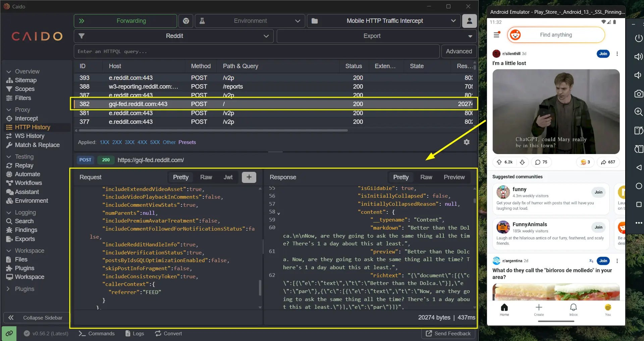This screenshot has height=341, width=644.
Task: Select the Request pane Pretty tab
Action: [x=181, y=177]
